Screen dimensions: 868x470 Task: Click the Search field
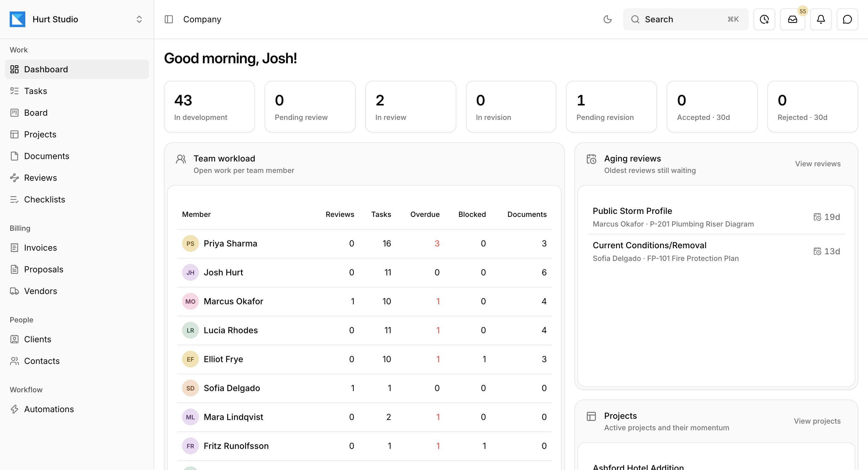pos(686,19)
